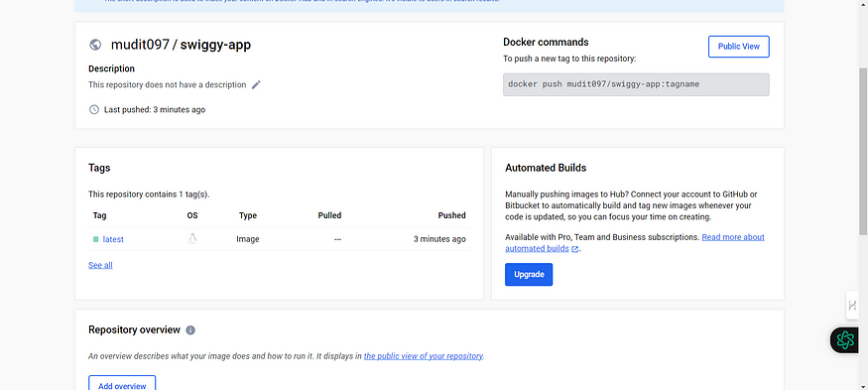
Task: Click the page vertical scrollbar
Action: (862, 151)
